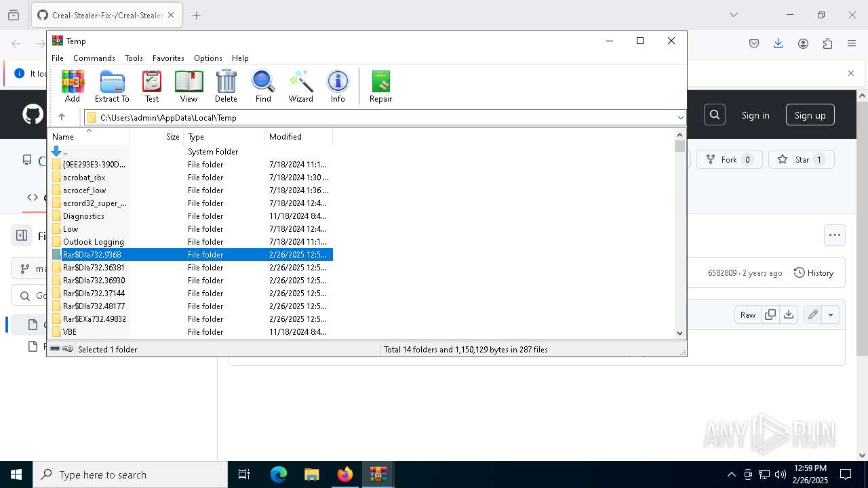Click the Delete trash can icon
The width and height of the screenshot is (868, 488).
(226, 86)
